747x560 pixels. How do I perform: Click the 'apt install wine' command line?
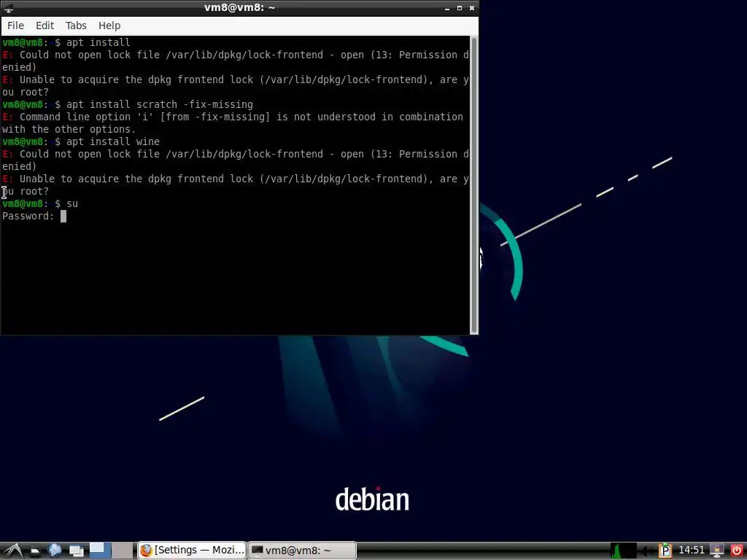pyautogui.click(x=113, y=142)
